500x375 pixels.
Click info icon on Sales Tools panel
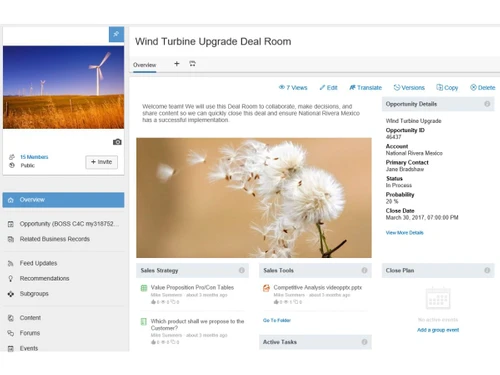[x=364, y=270]
